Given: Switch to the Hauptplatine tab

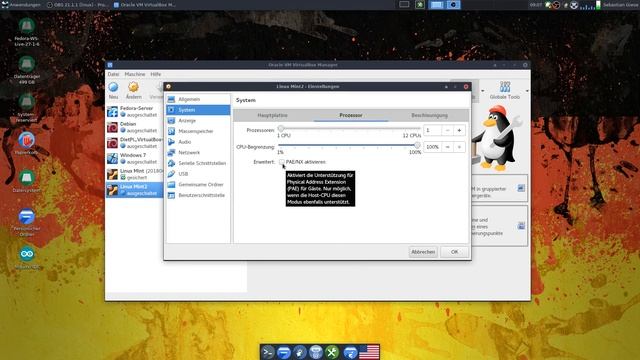Looking at the screenshot, I should point(272,116).
